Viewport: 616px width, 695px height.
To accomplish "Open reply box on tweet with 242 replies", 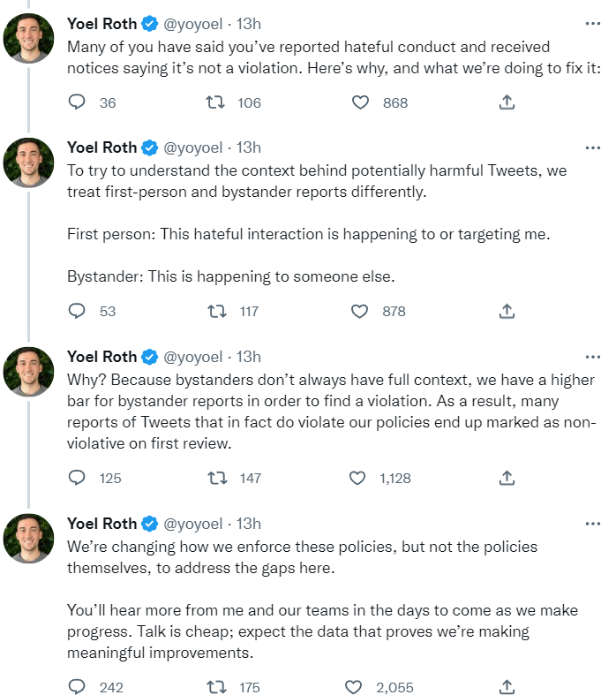I will click(78, 687).
